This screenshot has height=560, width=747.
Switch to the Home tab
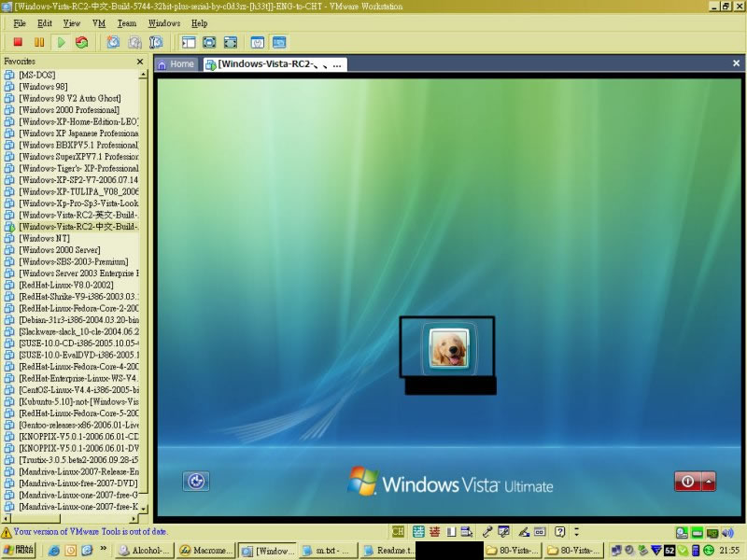[176, 64]
